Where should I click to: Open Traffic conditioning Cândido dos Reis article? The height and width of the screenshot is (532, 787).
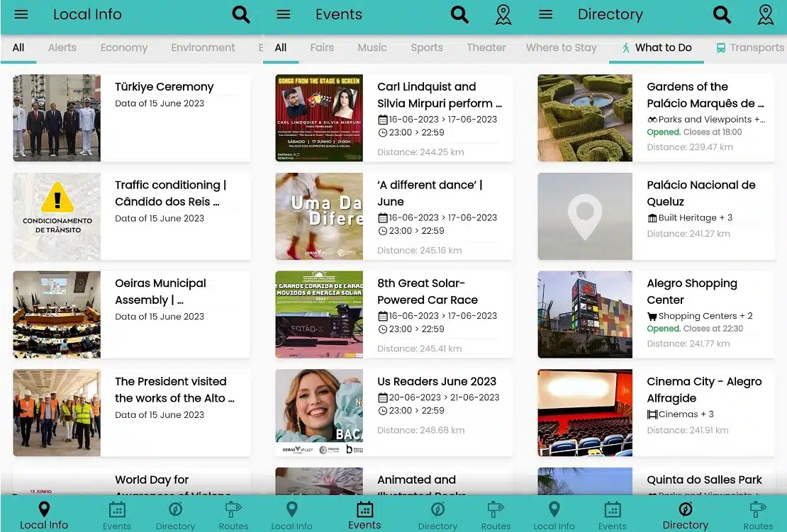tap(131, 216)
